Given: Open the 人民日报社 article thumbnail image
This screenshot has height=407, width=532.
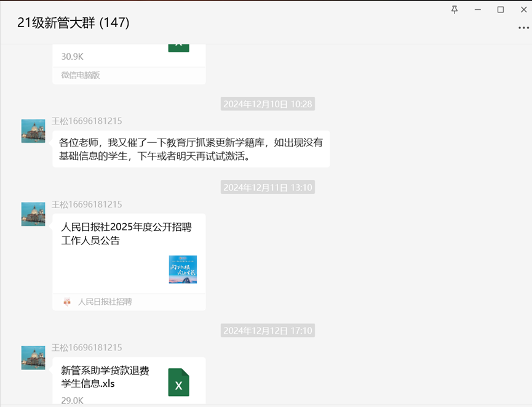Looking at the screenshot, I should (183, 269).
